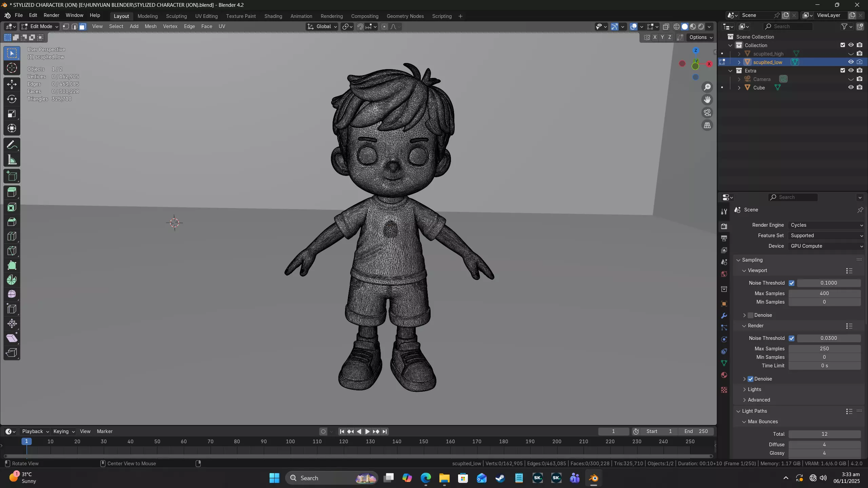Toggle the camera view icon
This screenshot has height=488, width=868.
coord(707,113)
